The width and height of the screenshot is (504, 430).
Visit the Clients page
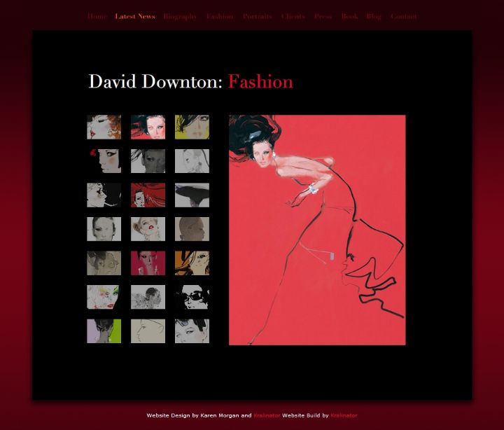click(x=293, y=16)
